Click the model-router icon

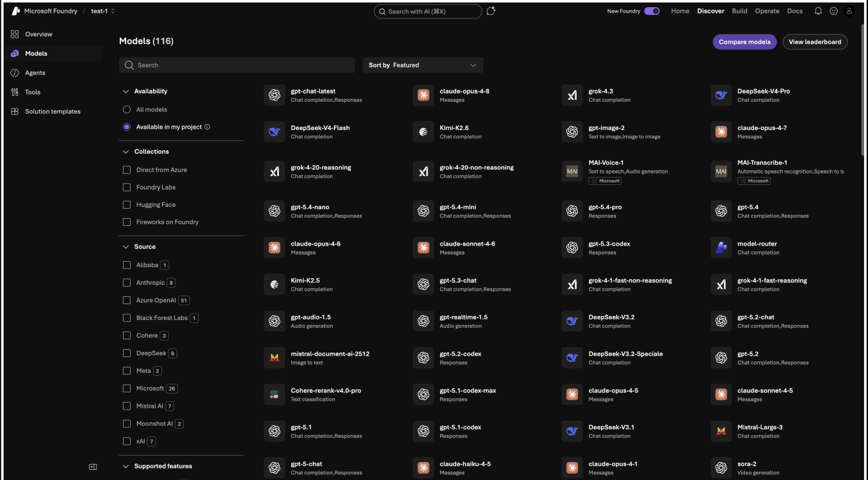pos(721,248)
